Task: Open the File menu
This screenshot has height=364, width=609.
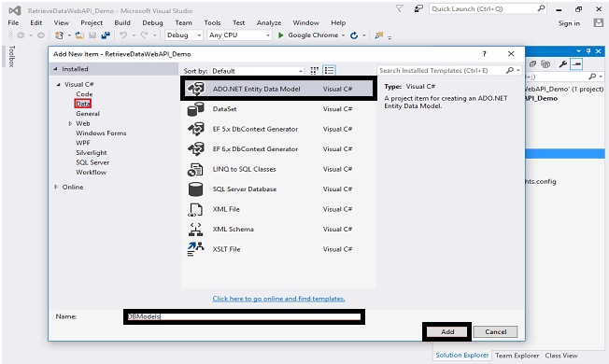Action: (13, 23)
